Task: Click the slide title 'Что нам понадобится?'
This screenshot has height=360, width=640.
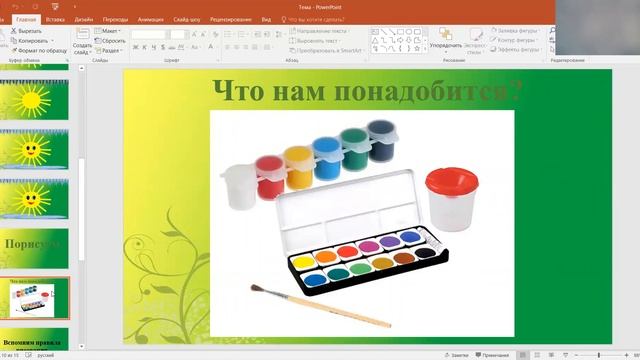Action: tap(367, 91)
